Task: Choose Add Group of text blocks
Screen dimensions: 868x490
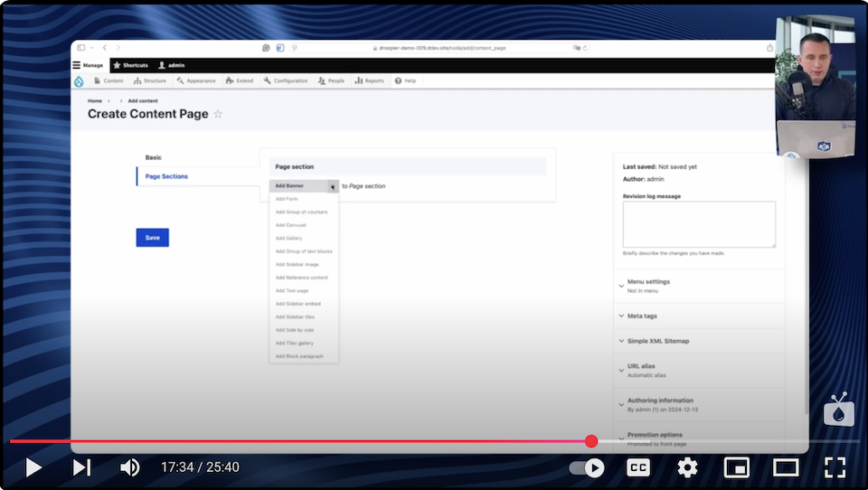Action: (x=304, y=251)
